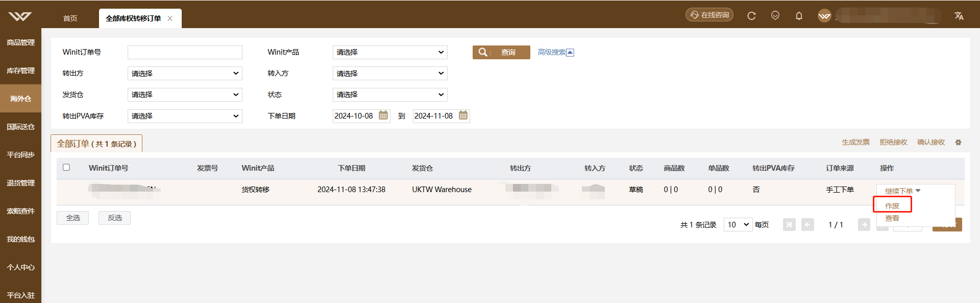This screenshot has height=303, width=980.
Task: Open the notification bell
Action: coord(799,16)
